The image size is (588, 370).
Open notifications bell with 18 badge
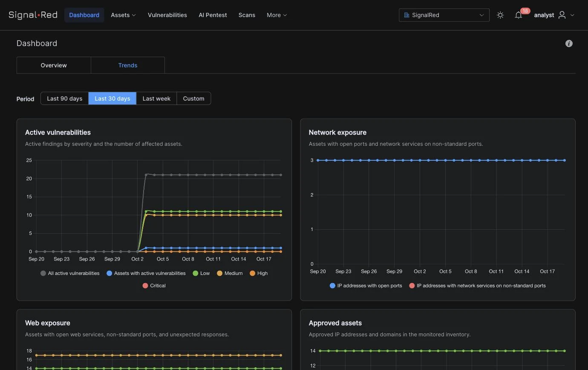518,15
